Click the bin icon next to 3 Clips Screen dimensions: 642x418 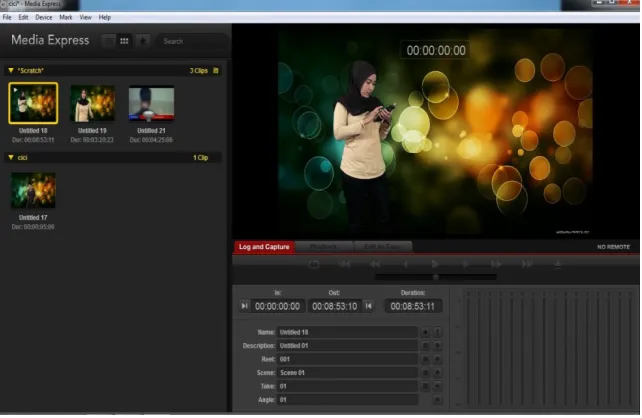click(216, 71)
